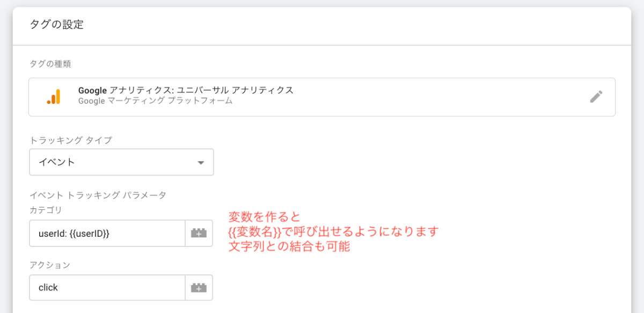644x313 pixels.
Task: Click the アクション label
Action: (50, 265)
